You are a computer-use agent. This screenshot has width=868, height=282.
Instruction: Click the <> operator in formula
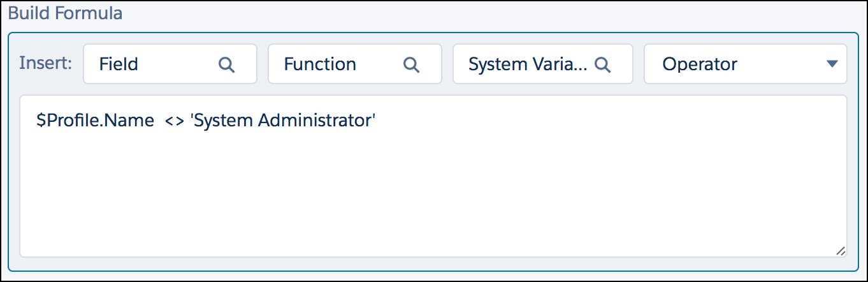[x=174, y=121]
